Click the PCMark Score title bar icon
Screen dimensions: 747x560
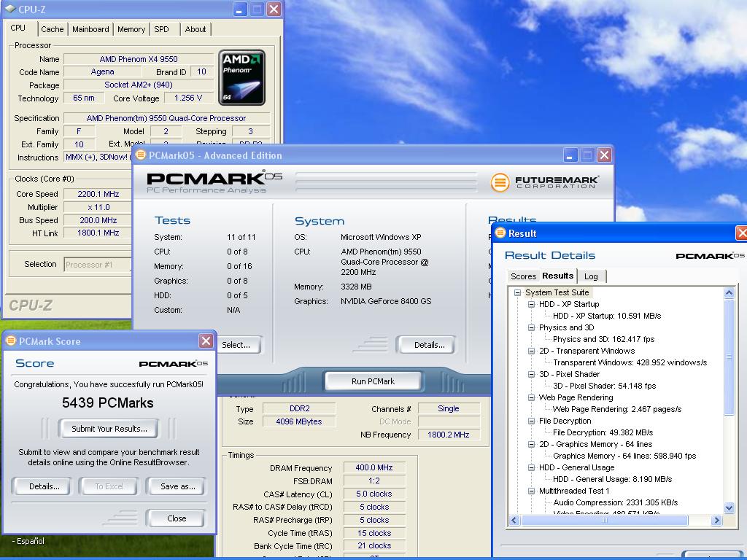tap(10, 341)
